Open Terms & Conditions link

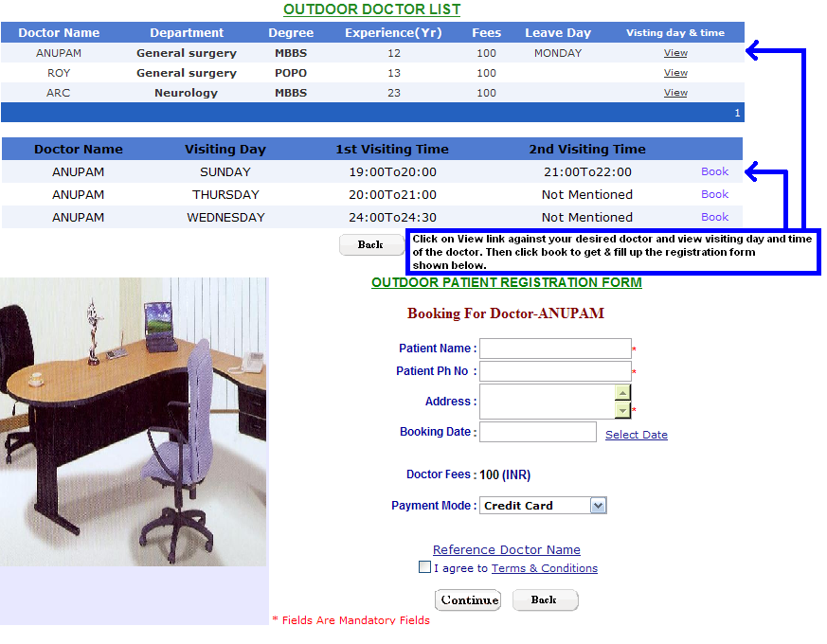tap(545, 568)
